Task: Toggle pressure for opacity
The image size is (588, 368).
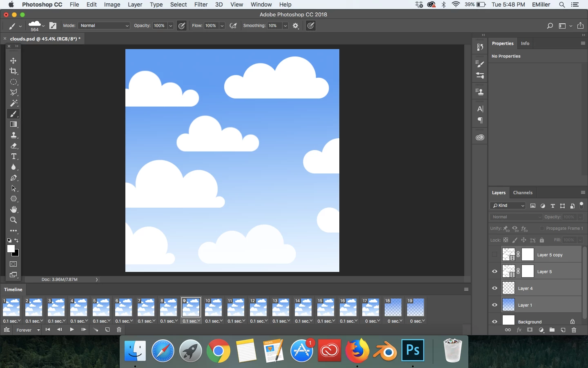Action: (182, 26)
